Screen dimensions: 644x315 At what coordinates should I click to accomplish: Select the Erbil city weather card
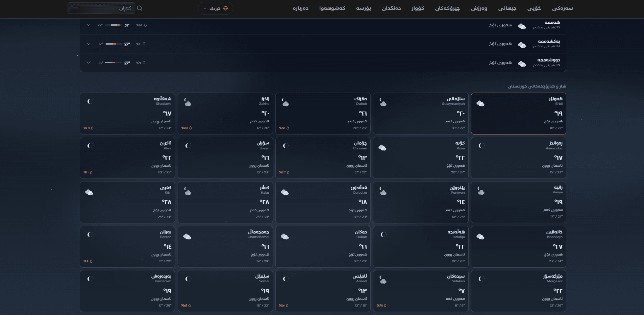(x=518, y=114)
